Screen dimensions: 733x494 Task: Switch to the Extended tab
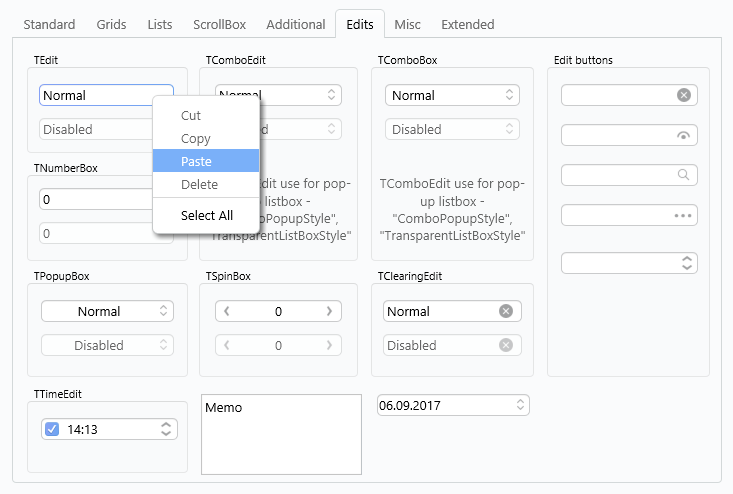click(467, 24)
